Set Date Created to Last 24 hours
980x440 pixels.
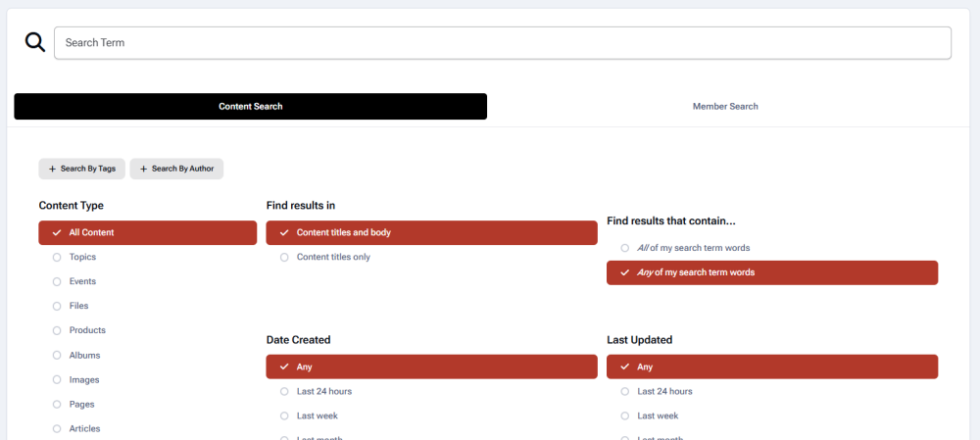click(323, 391)
